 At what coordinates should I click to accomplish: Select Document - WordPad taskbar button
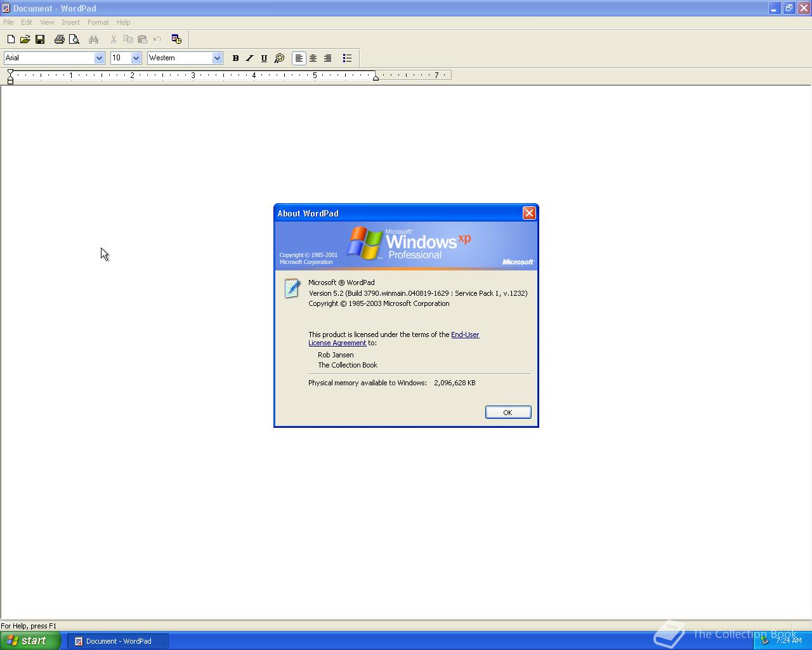(x=118, y=641)
